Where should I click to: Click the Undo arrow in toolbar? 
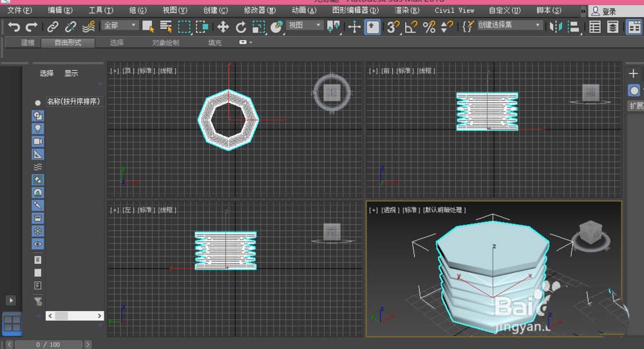tap(14, 26)
